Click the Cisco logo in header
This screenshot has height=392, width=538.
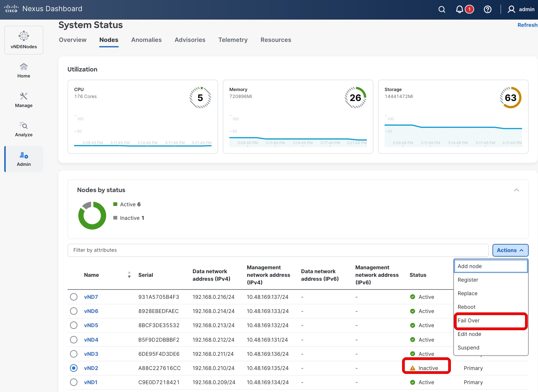[11, 9]
